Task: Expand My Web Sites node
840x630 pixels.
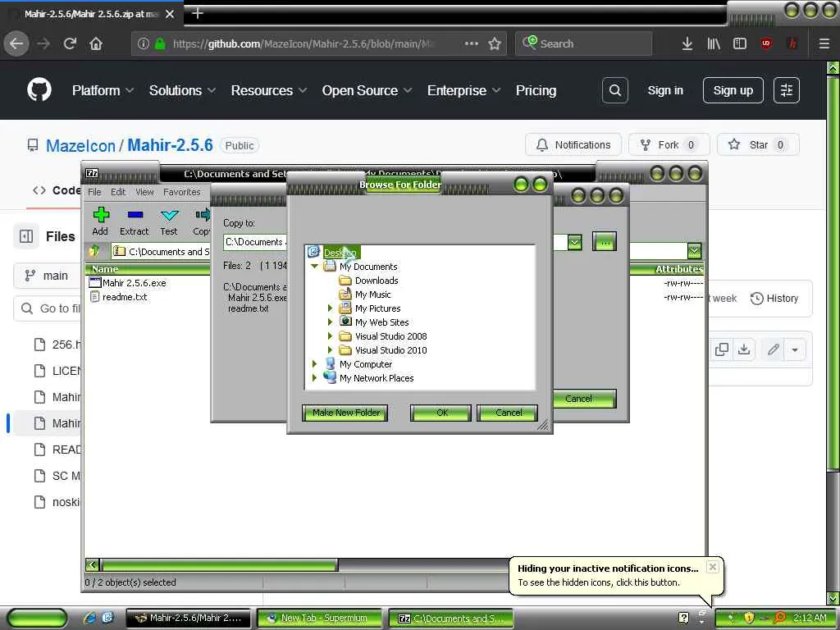Action: tap(330, 322)
